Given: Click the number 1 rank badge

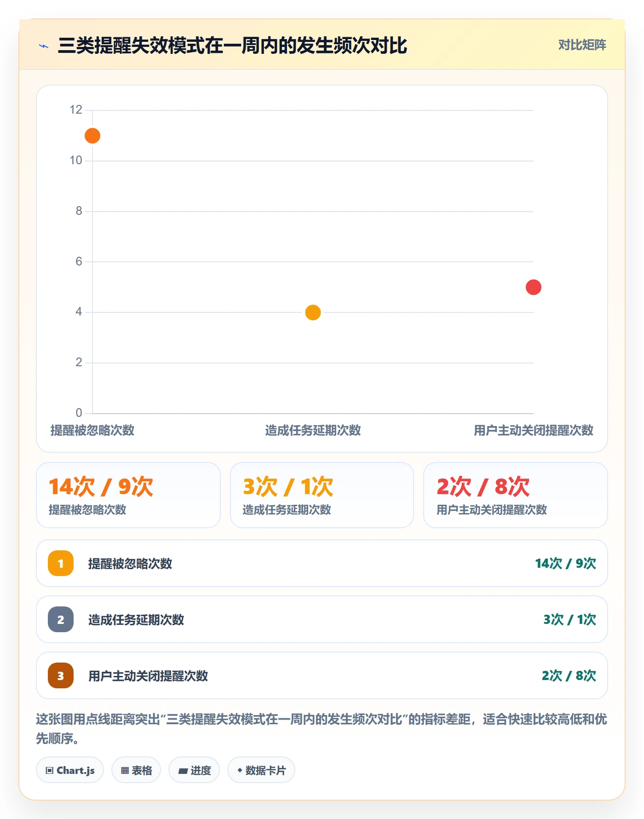Looking at the screenshot, I should (x=61, y=563).
